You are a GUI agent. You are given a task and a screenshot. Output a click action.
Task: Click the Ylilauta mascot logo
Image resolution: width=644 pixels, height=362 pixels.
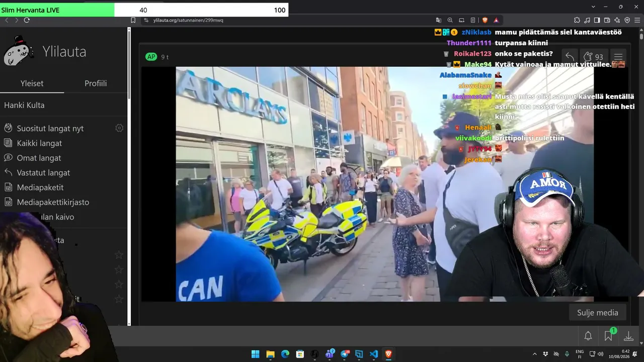pos(19,51)
